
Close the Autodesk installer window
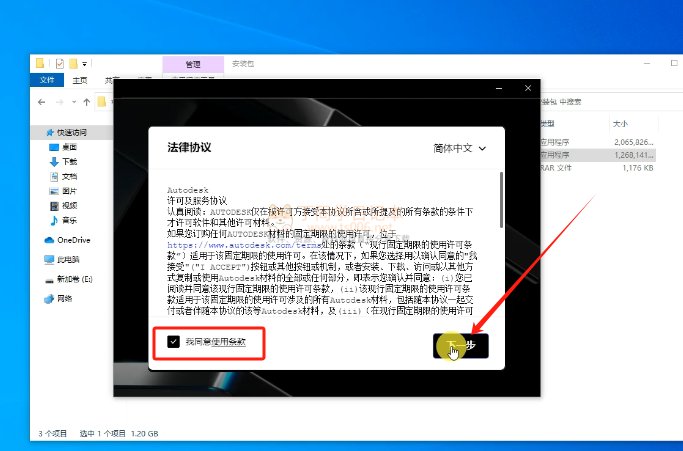tap(528, 88)
